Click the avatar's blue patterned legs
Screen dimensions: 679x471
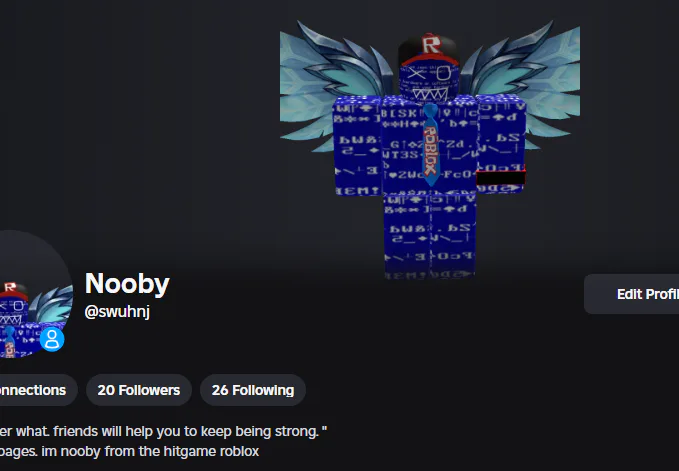[x=430, y=236]
